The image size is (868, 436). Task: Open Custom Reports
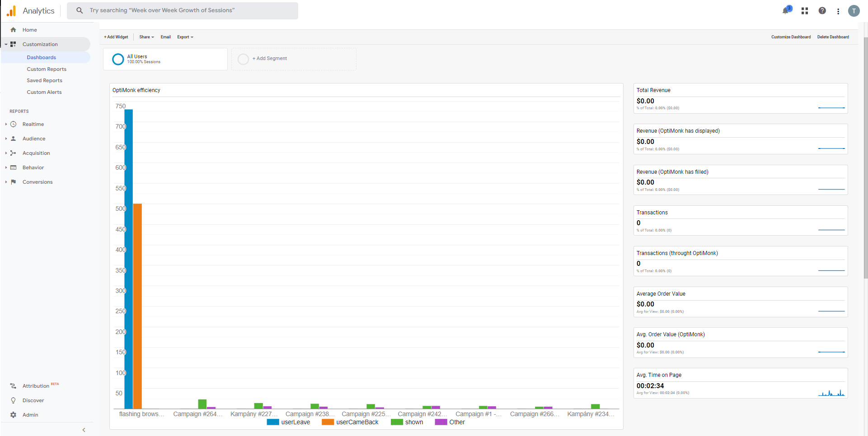point(47,69)
